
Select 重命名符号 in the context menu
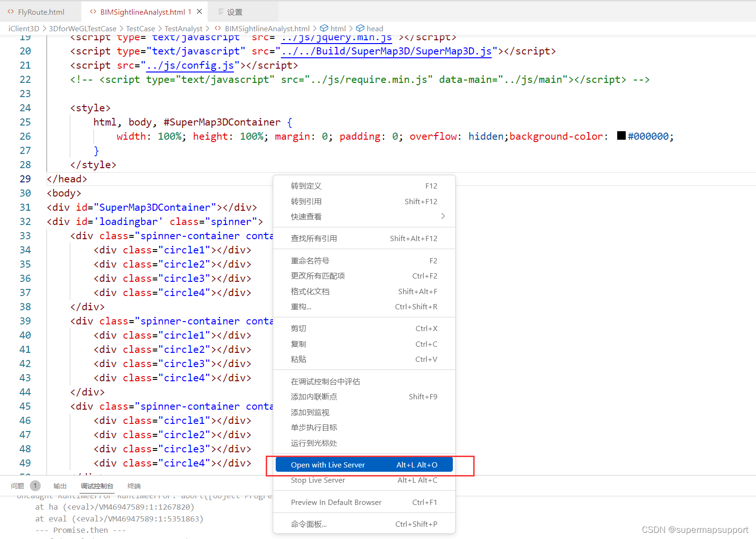pyautogui.click(x=364, y=261)
